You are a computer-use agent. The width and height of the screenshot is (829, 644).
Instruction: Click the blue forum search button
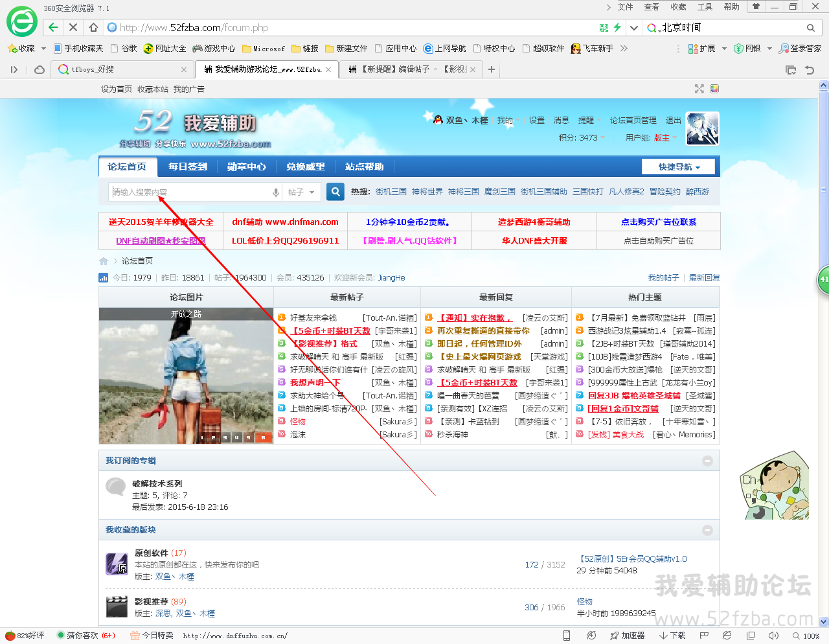pos(335,192)
